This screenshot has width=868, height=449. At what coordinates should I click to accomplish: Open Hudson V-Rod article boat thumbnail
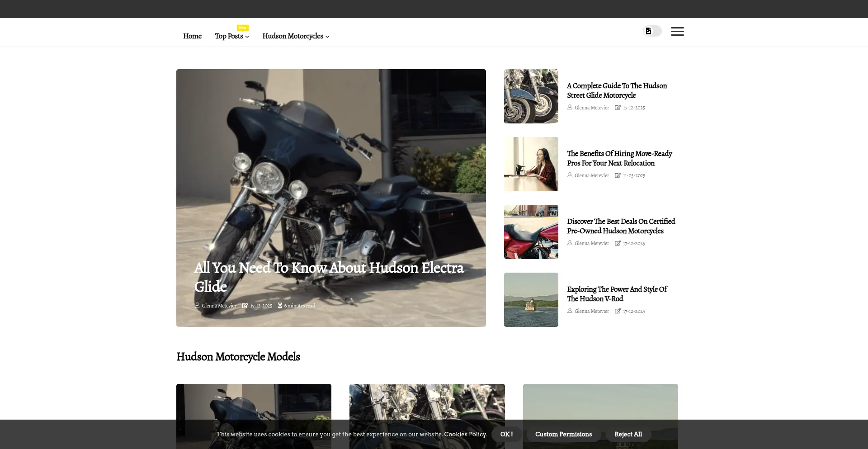(531, 300)
